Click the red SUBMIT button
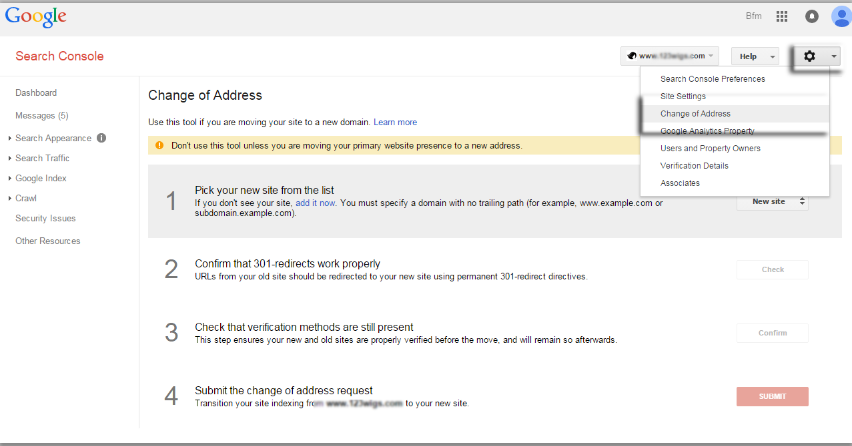This screenshot has width=852, height=446. pos(772,396)
